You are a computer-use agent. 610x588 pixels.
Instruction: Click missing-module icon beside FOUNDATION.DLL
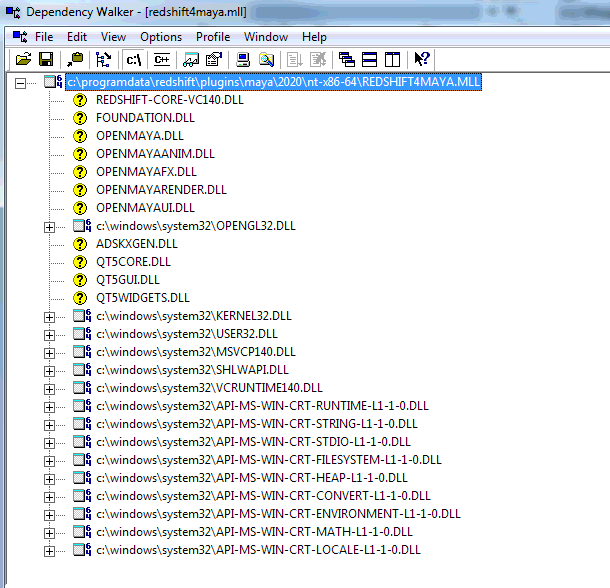point(80,118)
